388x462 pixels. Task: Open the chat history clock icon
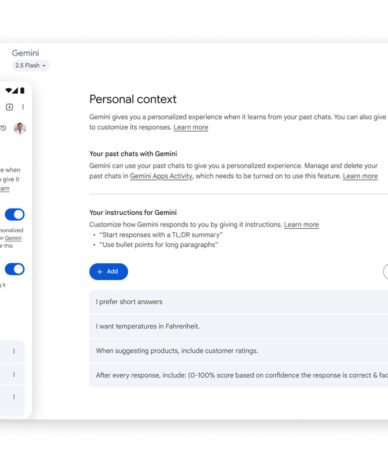point(3,128)
